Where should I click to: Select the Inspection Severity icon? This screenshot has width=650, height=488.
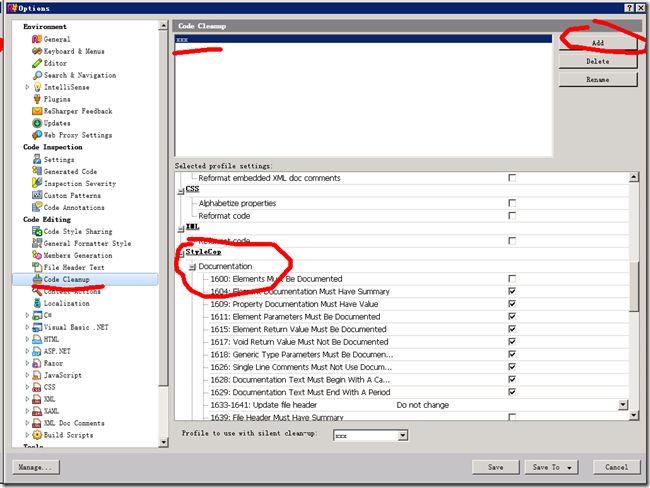36,183
